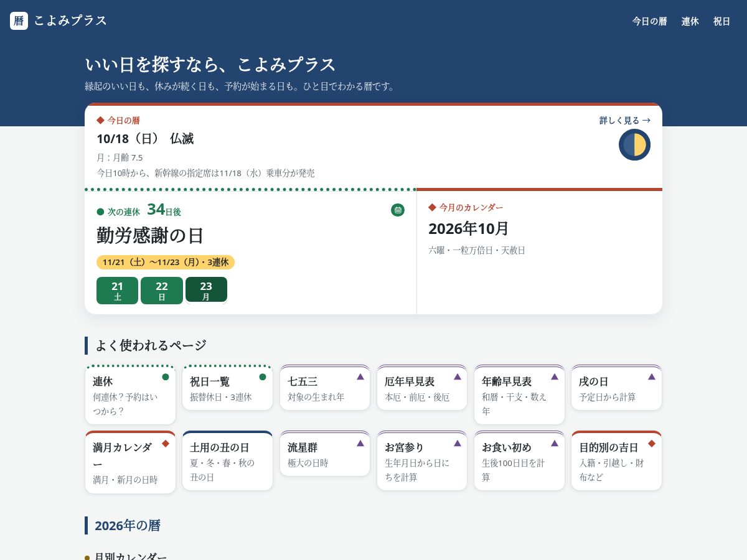
Task: Open the 今日の暦 nav item
Action: coord(649,21)
